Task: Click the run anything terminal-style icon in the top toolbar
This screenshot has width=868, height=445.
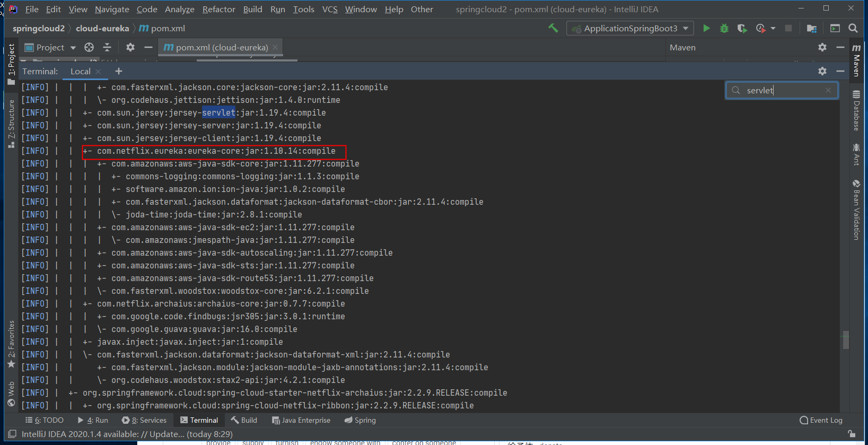Action: [835, 28]
